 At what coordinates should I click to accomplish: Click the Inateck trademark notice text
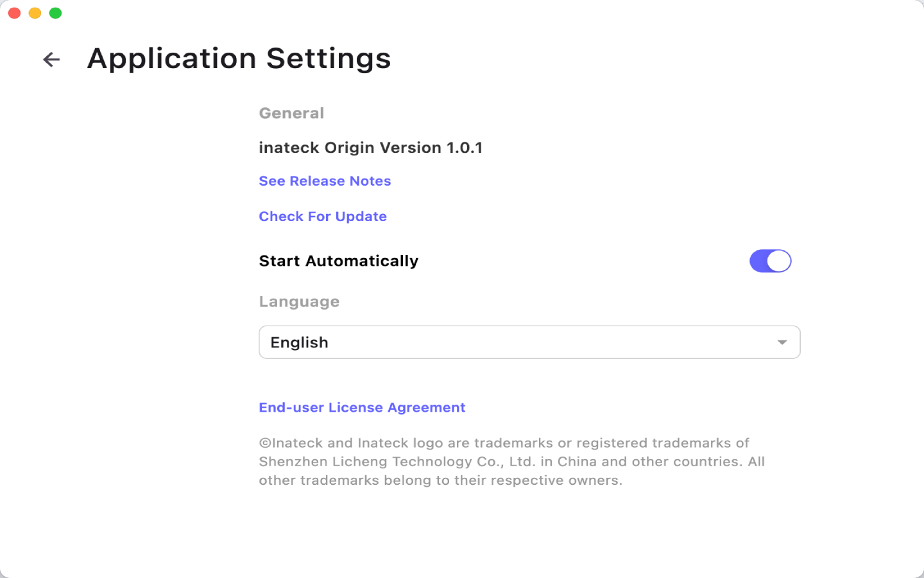pyautogui.click(x=512, y=462)
